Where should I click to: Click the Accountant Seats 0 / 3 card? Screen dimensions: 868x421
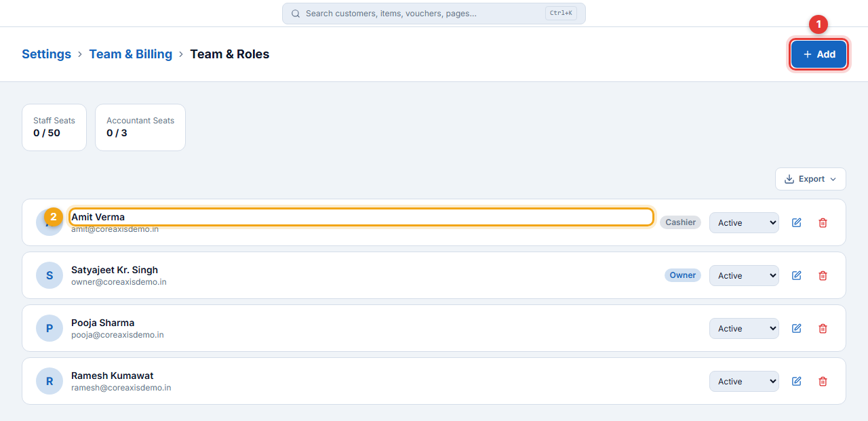point(140,127)
